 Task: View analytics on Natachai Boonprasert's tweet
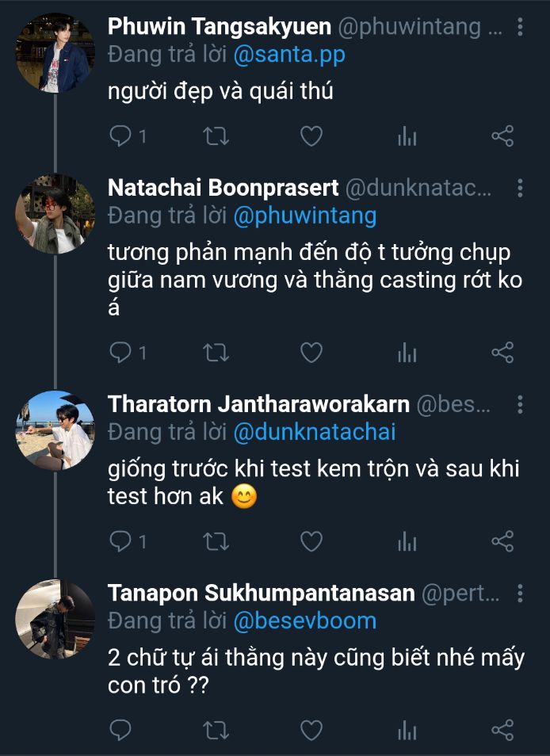407,352
